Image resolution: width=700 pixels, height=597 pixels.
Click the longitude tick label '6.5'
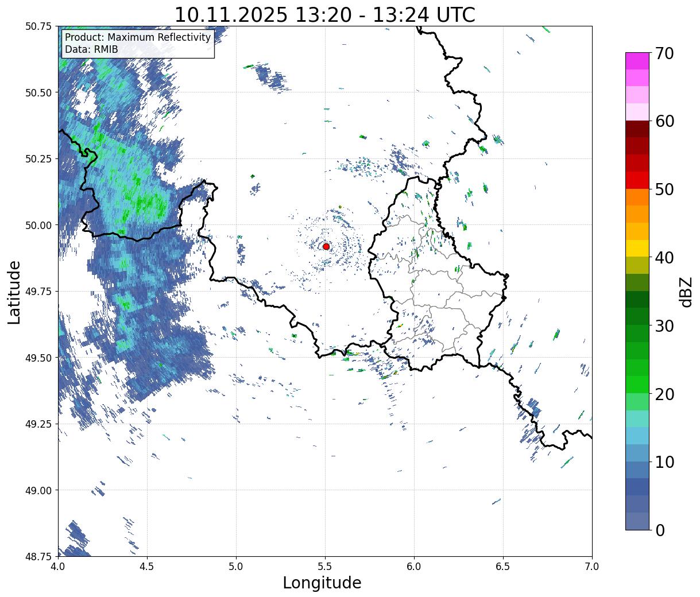[503, 566]
